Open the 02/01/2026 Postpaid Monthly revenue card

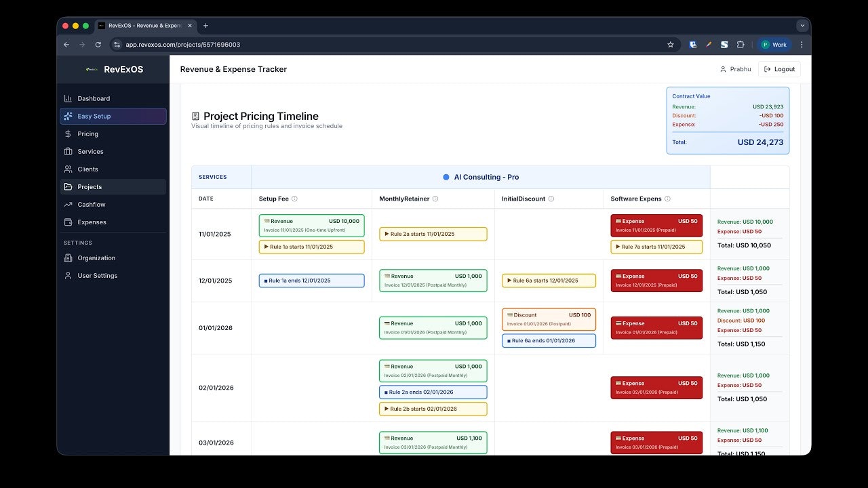tap(433, 371)
